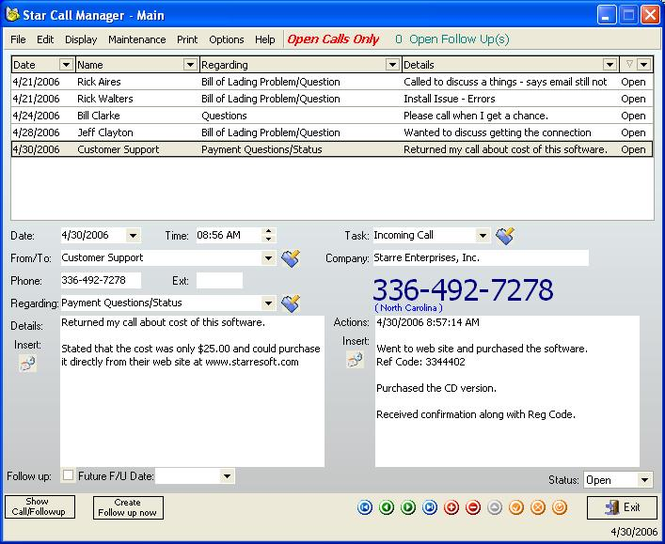This screenshot has width=665, height=544.
Task: Click the Exit button
Action: click(622, 508)
